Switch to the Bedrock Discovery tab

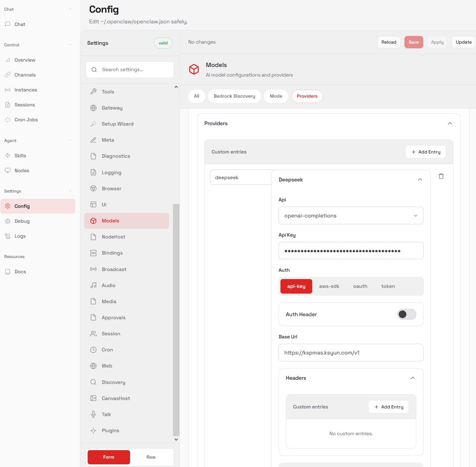234,96
